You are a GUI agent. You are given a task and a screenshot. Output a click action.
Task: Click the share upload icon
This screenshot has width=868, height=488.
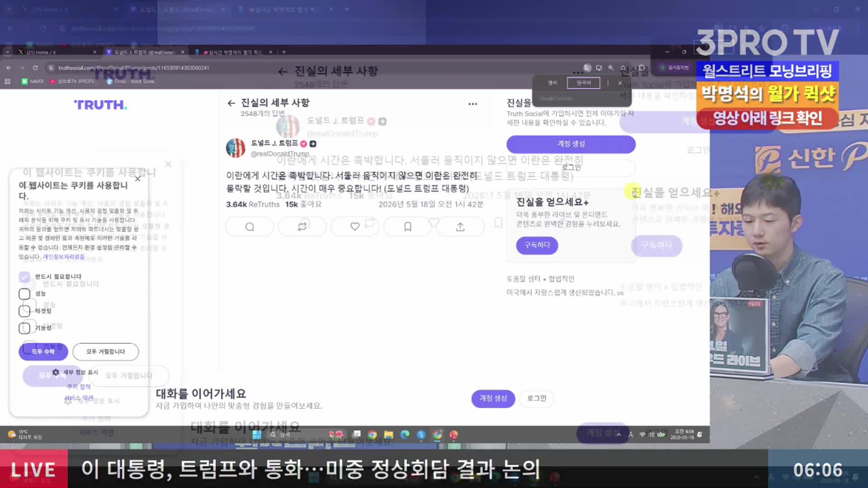click(x=460, y=227)
